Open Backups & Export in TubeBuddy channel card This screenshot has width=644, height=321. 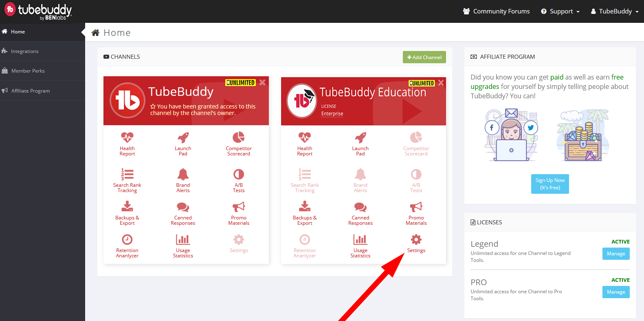click(127, 213)
